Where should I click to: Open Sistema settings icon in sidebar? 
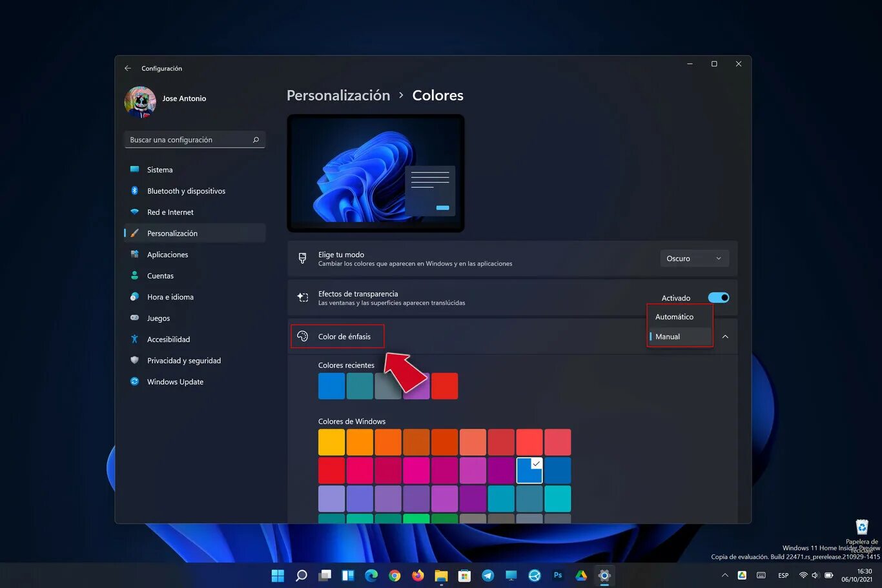pos(134,170)
